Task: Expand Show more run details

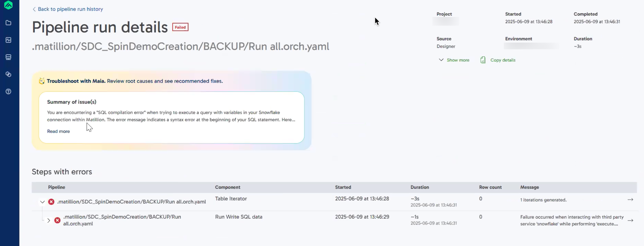Action: click(x=454, y=60)
